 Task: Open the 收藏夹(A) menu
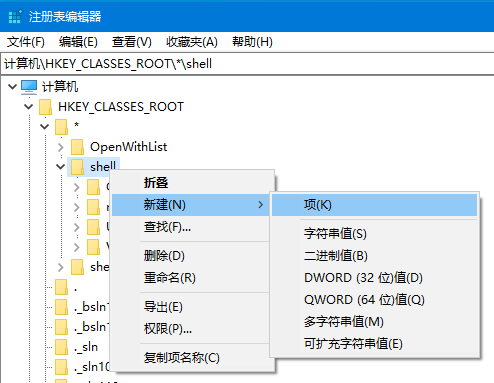192,42
